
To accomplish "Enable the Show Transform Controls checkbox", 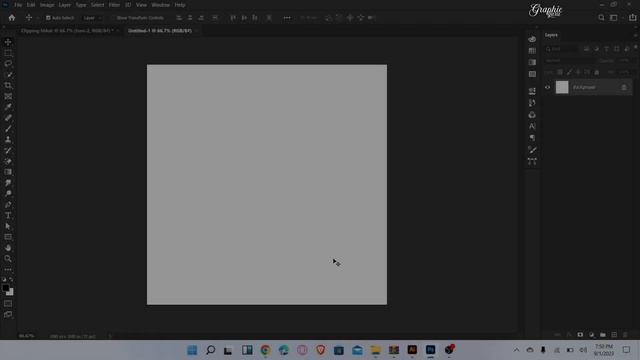I will [x=113, y=18].
